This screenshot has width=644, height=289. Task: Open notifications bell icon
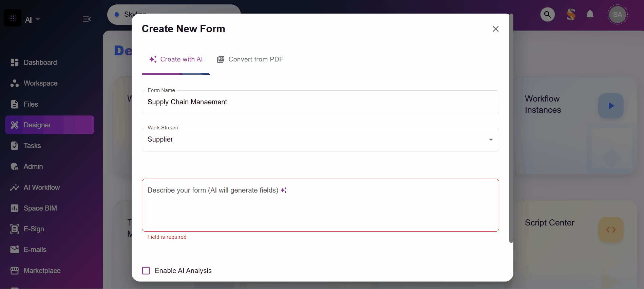(590, 14)
